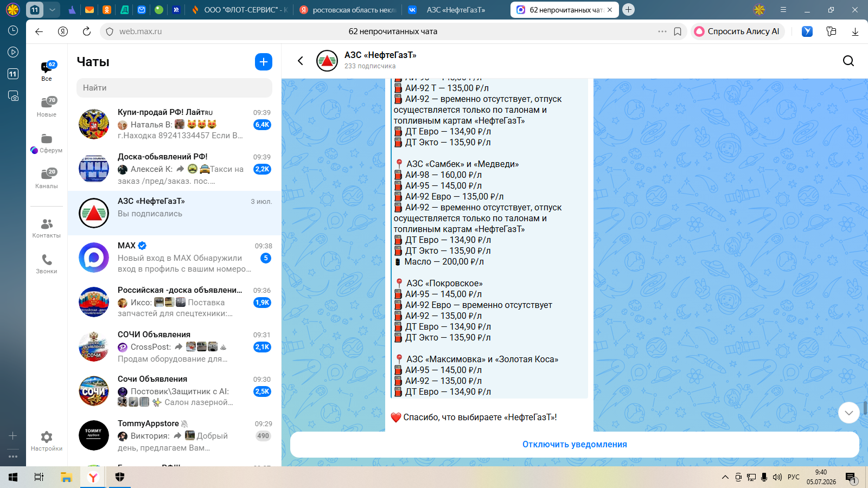Open Yandex home via Я button
The image size is (868, 488).
pyautogui.click(x=63, y=31)
